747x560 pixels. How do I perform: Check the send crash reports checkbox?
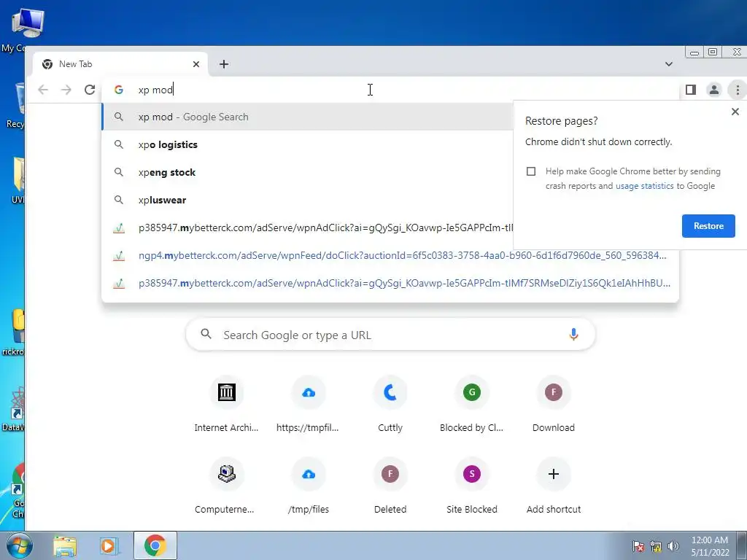(531, 171)
